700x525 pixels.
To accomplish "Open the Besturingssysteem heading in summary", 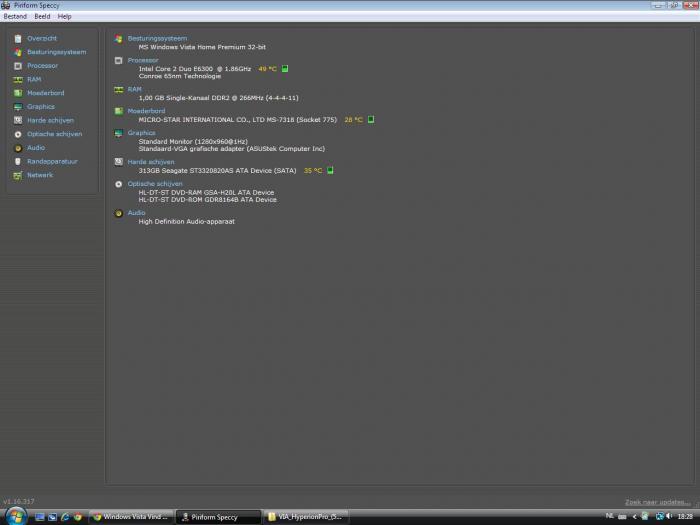I will (x=157, y=38).
